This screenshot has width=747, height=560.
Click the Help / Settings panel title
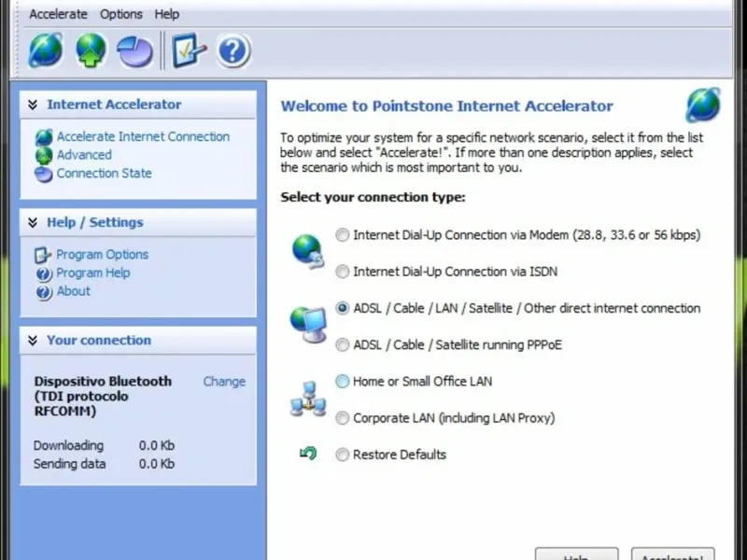[95, 222]
